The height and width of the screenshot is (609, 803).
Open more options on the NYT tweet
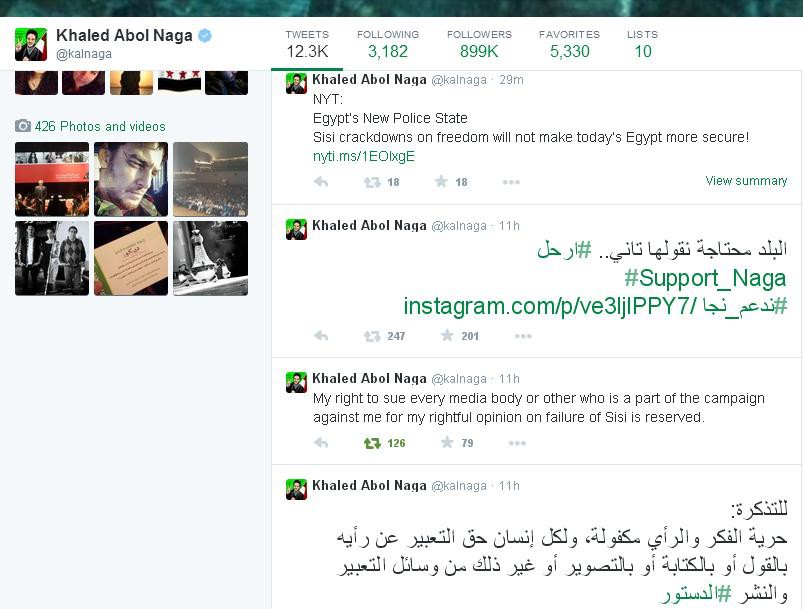511,182
